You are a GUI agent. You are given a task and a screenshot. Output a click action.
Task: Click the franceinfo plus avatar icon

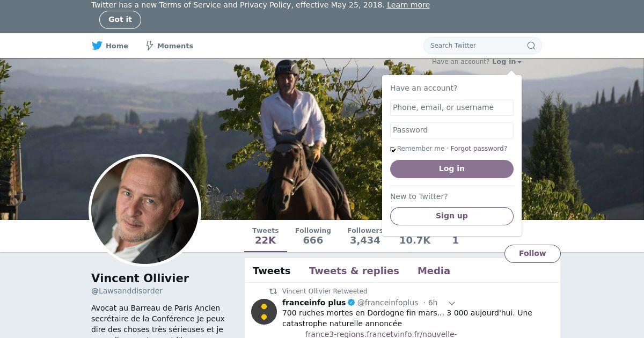pyautogui.click(x=264, y=312)
